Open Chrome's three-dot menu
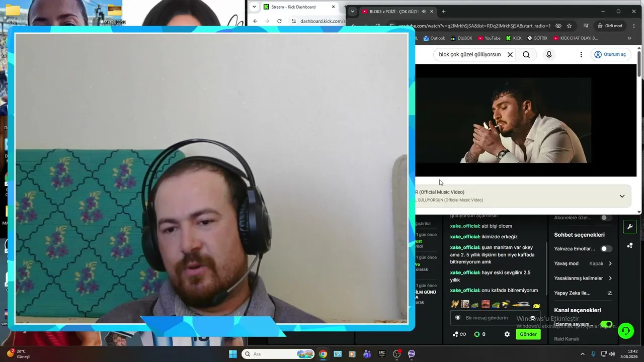This screenshot has width=644, height=362. (x=634, y=26)
